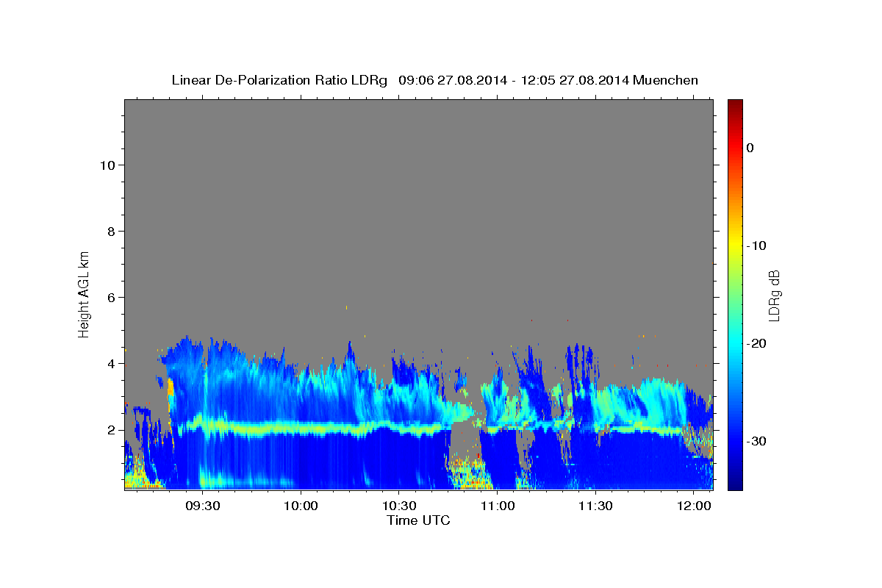882x588 pixels.
Task: Click the location label 'Muenchen' in title
Action: 666,80
